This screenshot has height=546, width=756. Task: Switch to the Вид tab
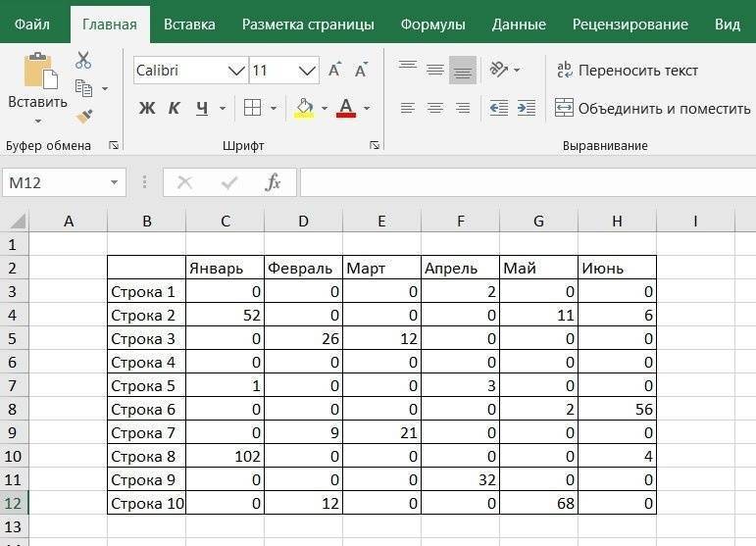(x=727, y=25)
